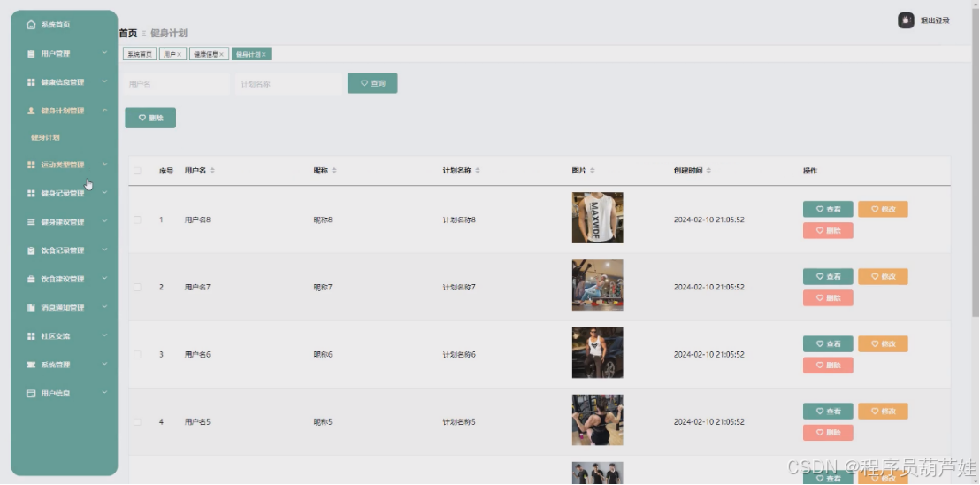The image size is (980, 485).
Task: Sort table by 昵称 column arrows
Action: [x=333, y=171]
